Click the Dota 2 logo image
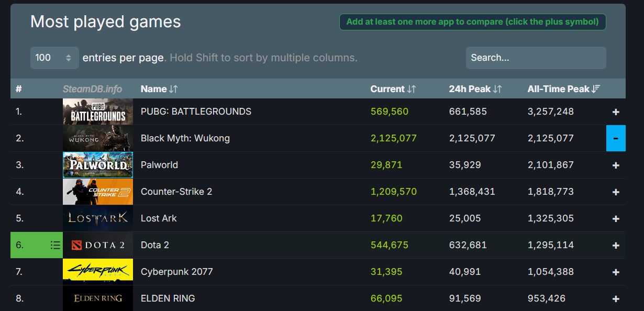 point(97,245)
